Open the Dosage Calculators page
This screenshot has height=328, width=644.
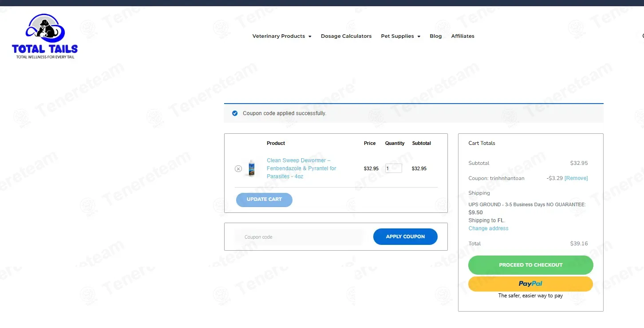(346, 36)
